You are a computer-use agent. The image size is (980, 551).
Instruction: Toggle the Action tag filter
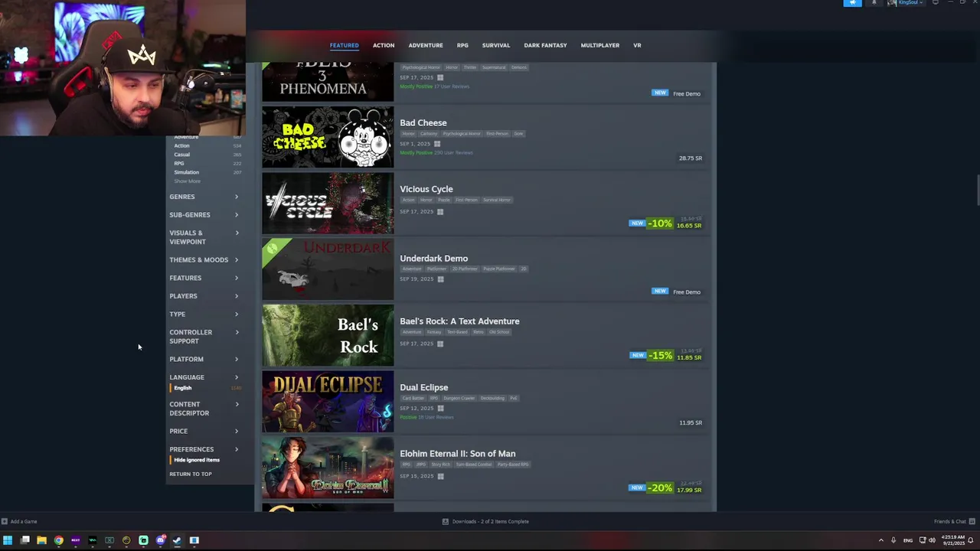[x=181, y=145]
